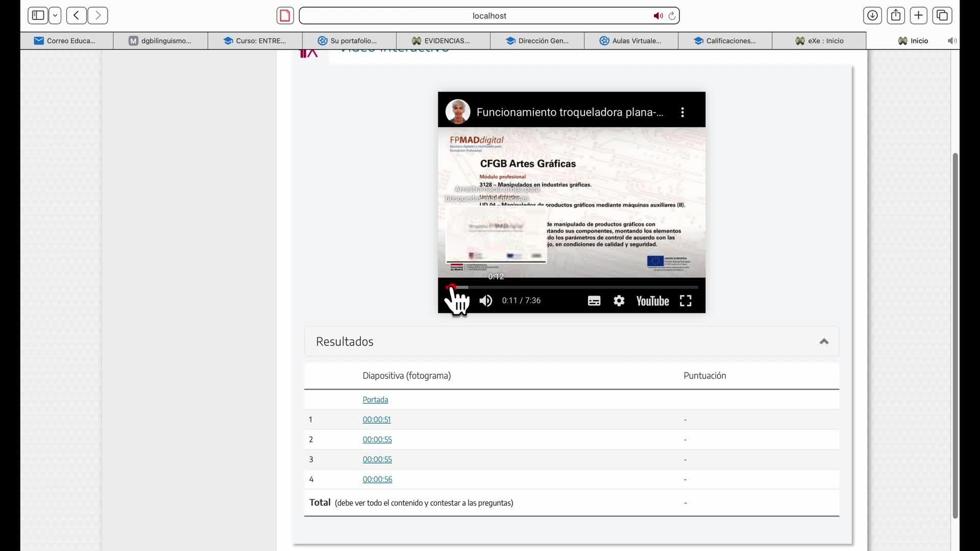The width and height of the screenshot is (980, 551).
Task: Click the channel avatar on video
Action: [x=458, y=112]
